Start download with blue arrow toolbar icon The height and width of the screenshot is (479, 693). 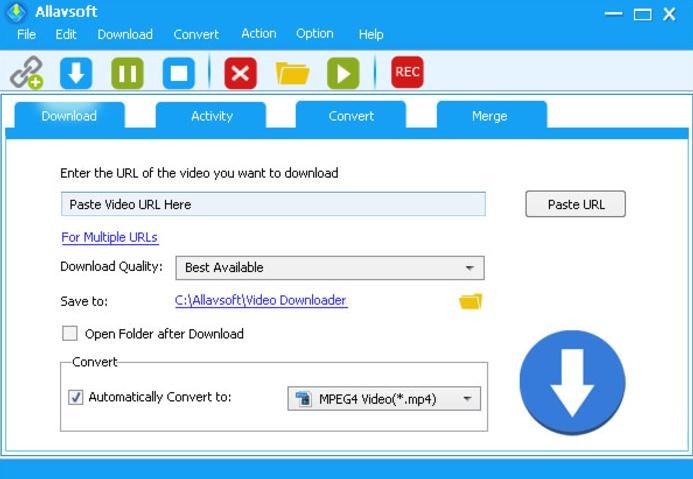coord(76,73)
